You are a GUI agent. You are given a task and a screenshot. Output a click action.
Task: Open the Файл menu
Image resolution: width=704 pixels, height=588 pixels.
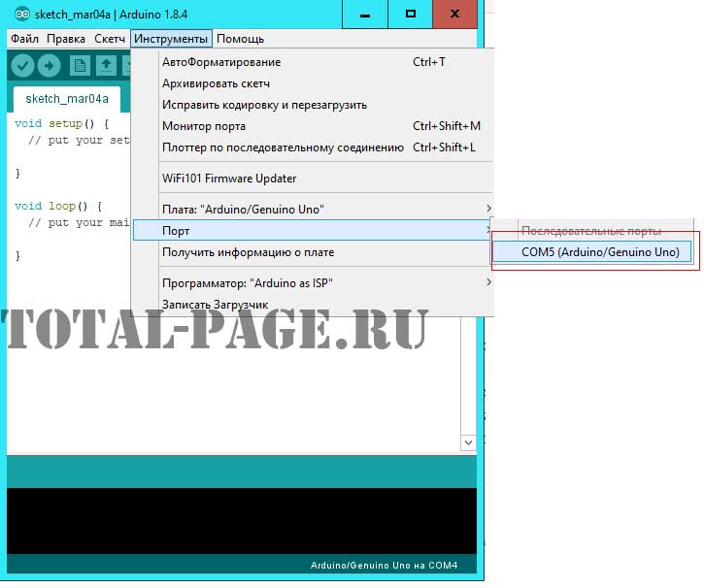(24, 39)
